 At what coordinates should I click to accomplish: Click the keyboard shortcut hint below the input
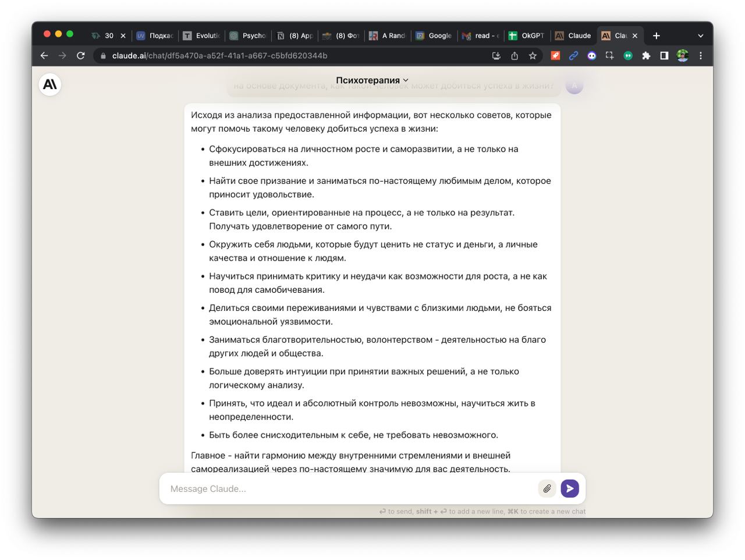tap(483, 512)
